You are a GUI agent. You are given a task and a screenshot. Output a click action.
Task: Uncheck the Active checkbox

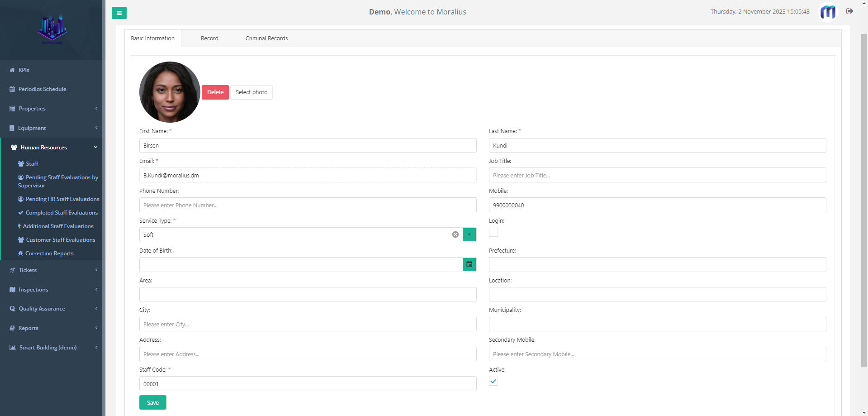(493, 381)
